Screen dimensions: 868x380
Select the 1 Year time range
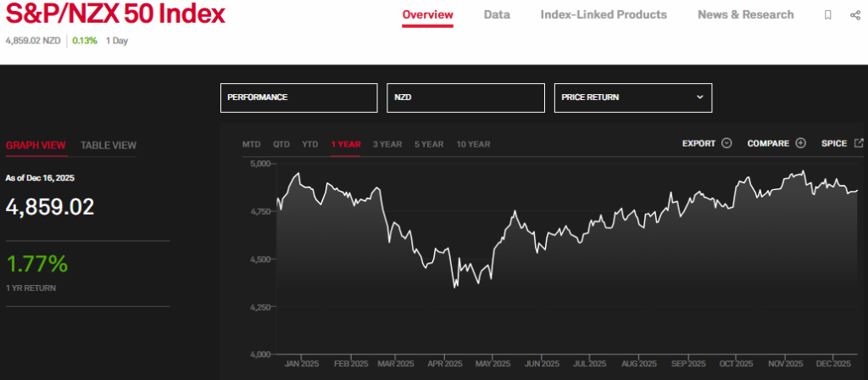[346, 144]
